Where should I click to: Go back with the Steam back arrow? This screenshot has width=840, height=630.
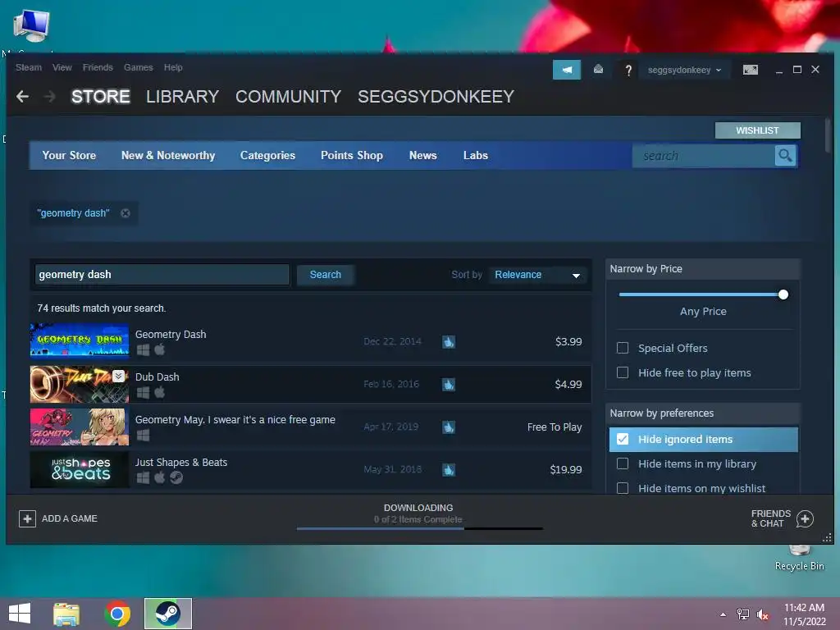point(22,97)
